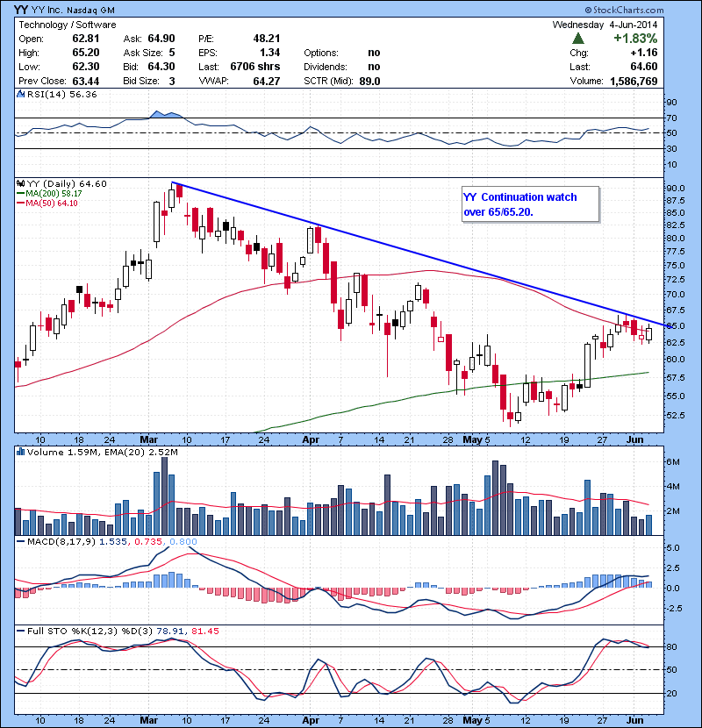702x728 pixels.
Task: Click the candlestick icon beside YY (Daily)
Action: pos(21,183)
